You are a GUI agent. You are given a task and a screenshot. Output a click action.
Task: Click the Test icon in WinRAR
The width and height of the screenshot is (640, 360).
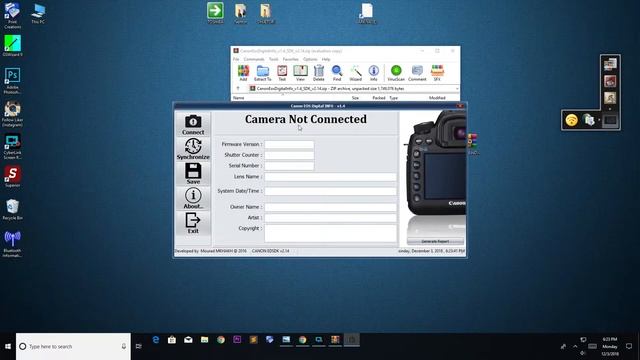pyautogui.click(x=282, y=73)
